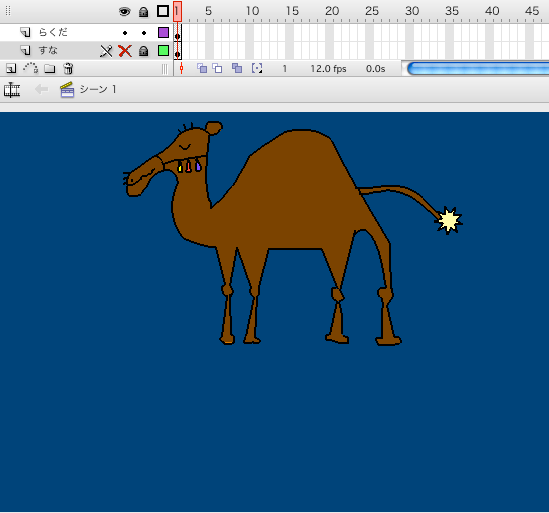The width and height of the screenshot is (549, 513).
Task: Insert a new layer folder
Action: [49, 68]
